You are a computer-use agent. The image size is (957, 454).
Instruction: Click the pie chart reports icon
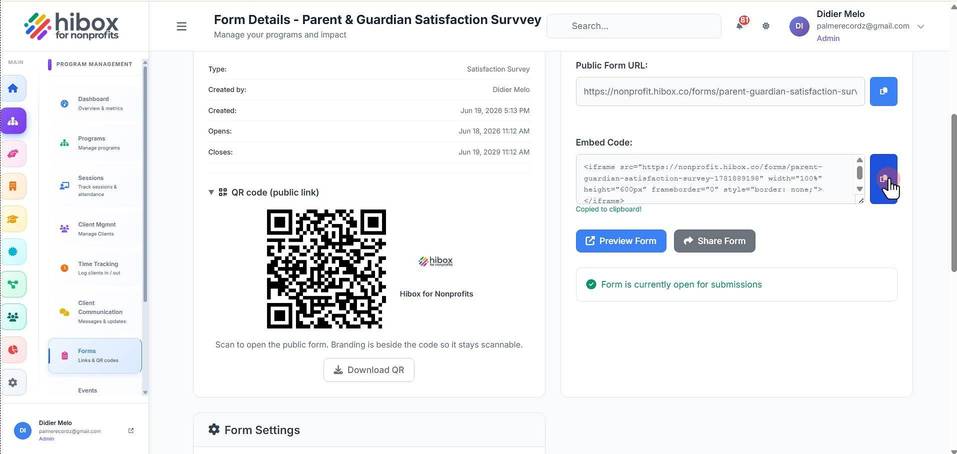point(13,350)
